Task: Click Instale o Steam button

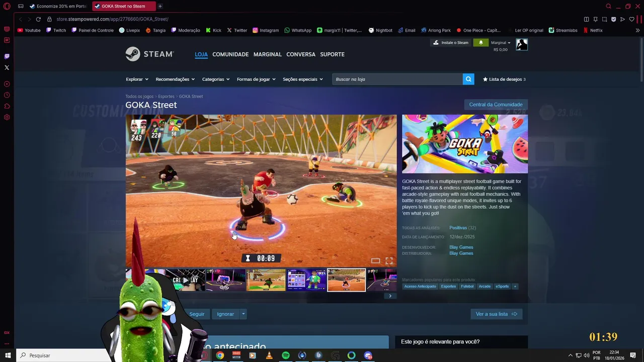Action: click(451, 43)
